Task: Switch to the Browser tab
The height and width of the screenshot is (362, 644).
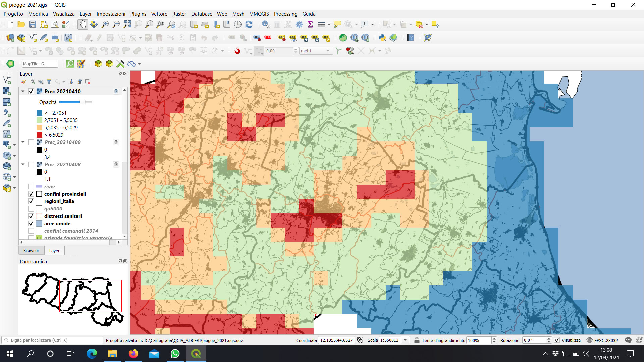Action: click(x=31, y=251)
